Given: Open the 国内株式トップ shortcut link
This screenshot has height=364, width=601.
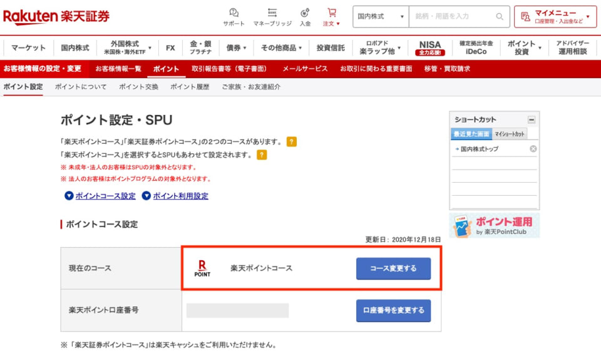Looking at the screenshot, I should [479, 149].
